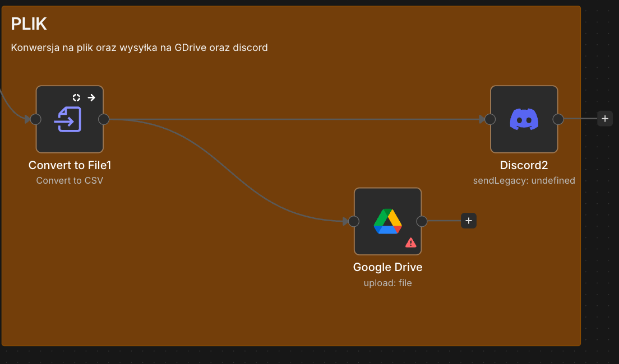Click the output connector of Google Drive
The width and height of the screenshot is (619, 364).
coord(422,221)
